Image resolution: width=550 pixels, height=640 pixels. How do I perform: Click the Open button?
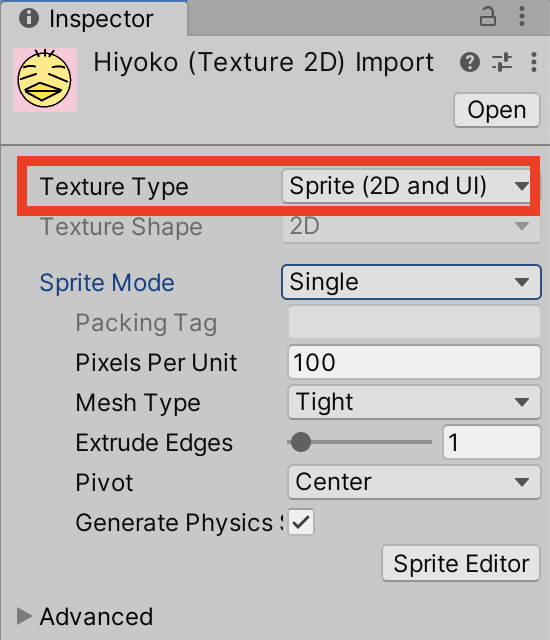[x=497, y=110]
